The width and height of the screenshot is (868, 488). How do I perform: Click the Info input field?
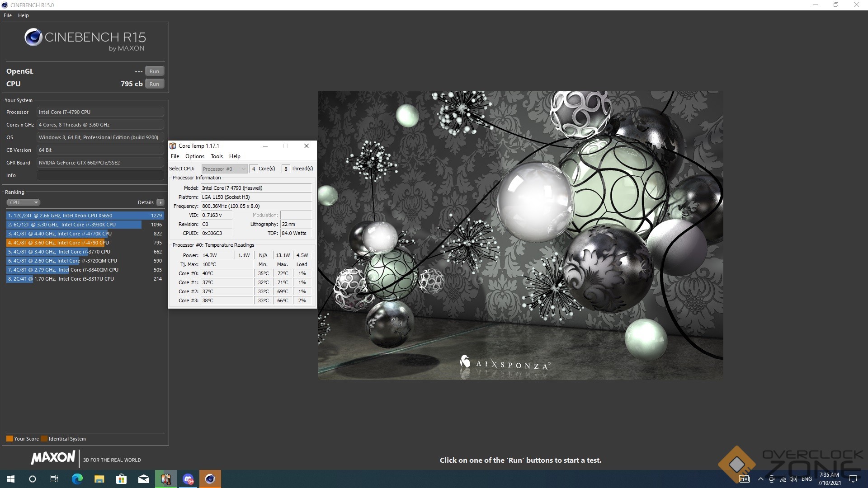pos(100,175)
